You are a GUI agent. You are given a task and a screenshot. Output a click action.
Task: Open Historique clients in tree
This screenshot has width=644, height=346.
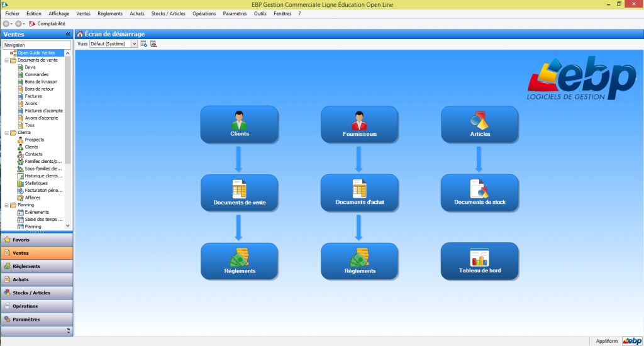point(43,176)
